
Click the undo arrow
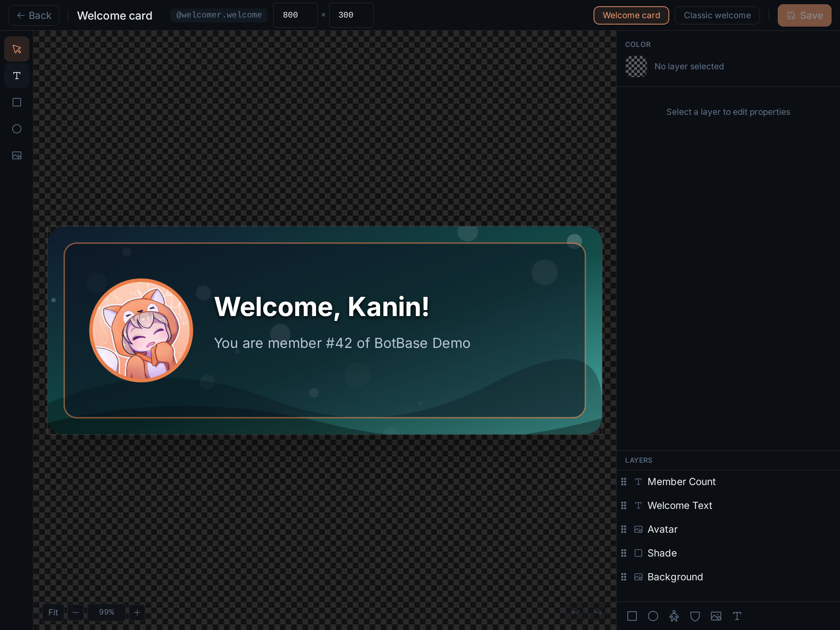click(x=575, y=612)
